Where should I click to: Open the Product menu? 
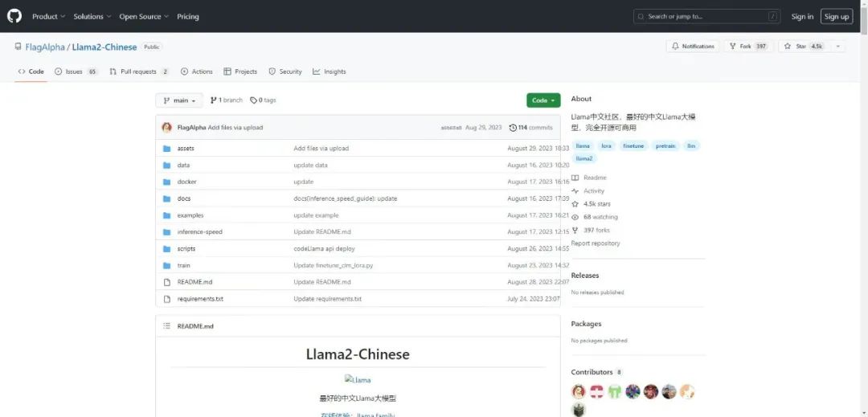[x=49, y=17]
